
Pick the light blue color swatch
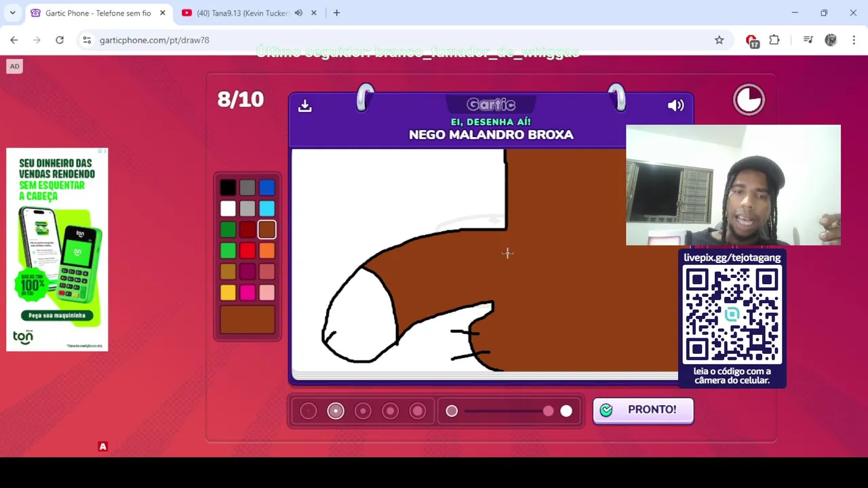(267, 209)
